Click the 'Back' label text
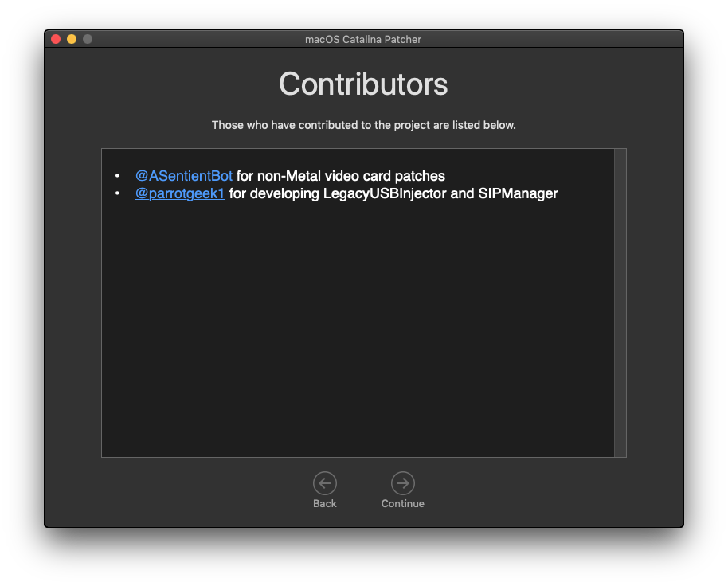This screenshot has width=728, height=586. (324, 503)
